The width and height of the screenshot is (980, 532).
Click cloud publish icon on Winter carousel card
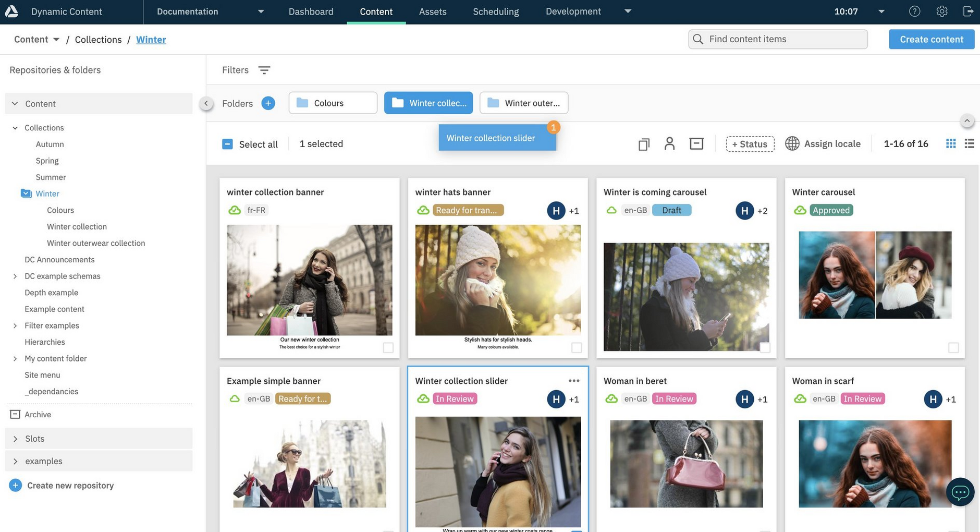coord(800,210)
